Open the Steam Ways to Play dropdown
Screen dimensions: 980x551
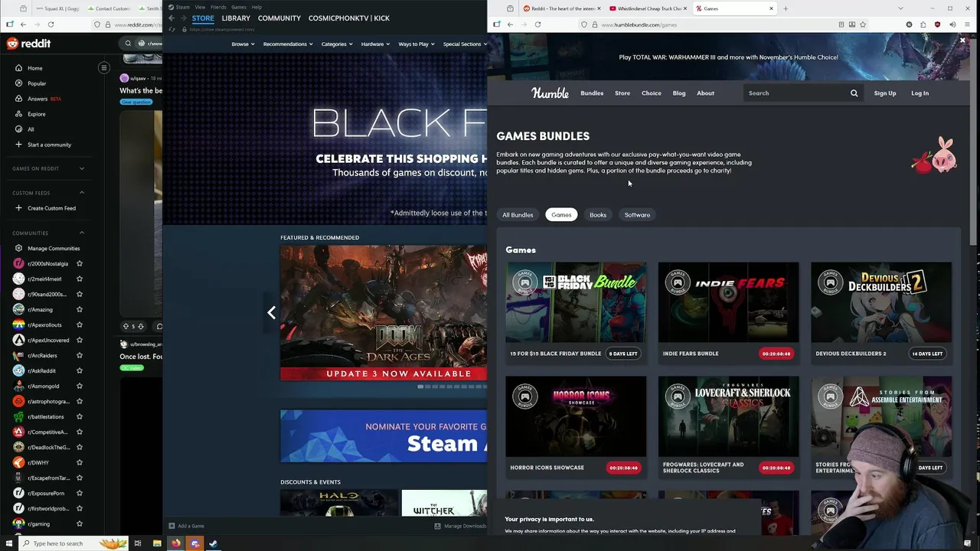[416, 44]
